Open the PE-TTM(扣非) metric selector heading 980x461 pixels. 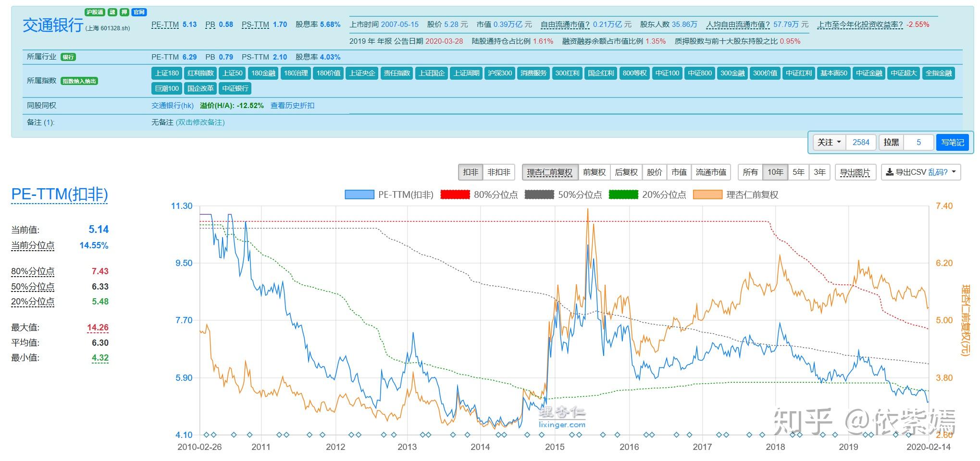click(60, 194)
